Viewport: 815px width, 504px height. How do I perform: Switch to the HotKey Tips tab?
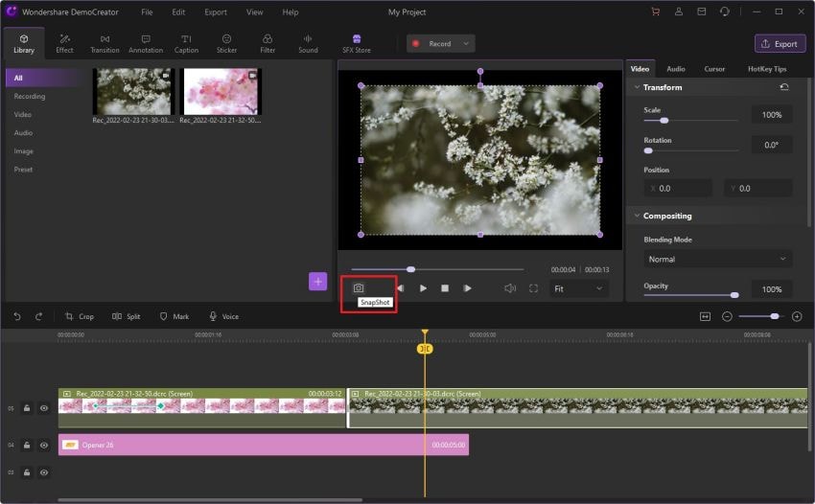[x=767, y=69]
